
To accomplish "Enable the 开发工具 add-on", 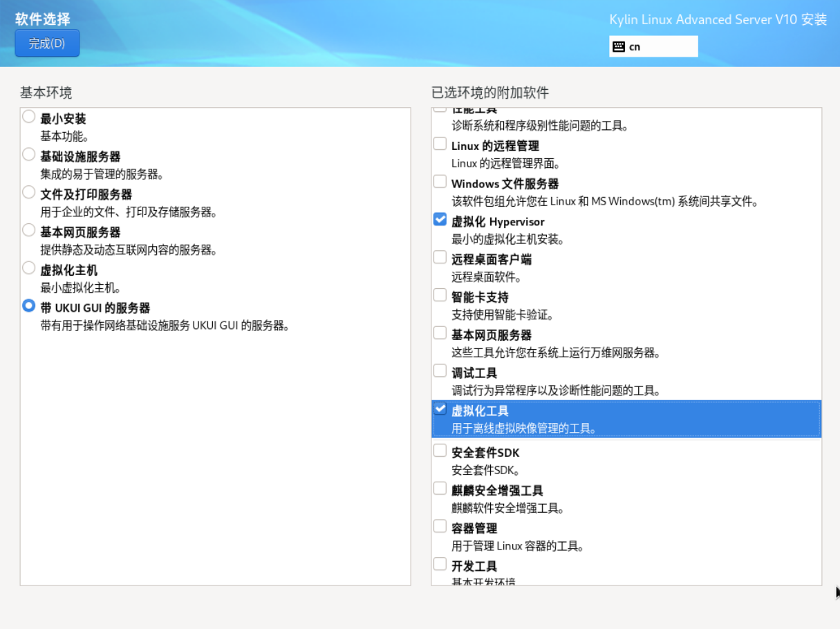I will 440,565.
